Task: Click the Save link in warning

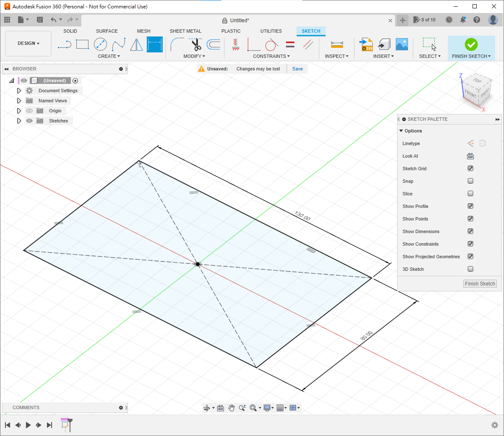Action: (297, 69)
